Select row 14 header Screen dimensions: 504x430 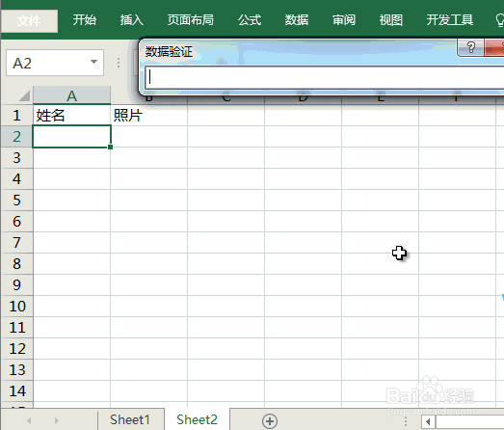(x=16, y=391)
